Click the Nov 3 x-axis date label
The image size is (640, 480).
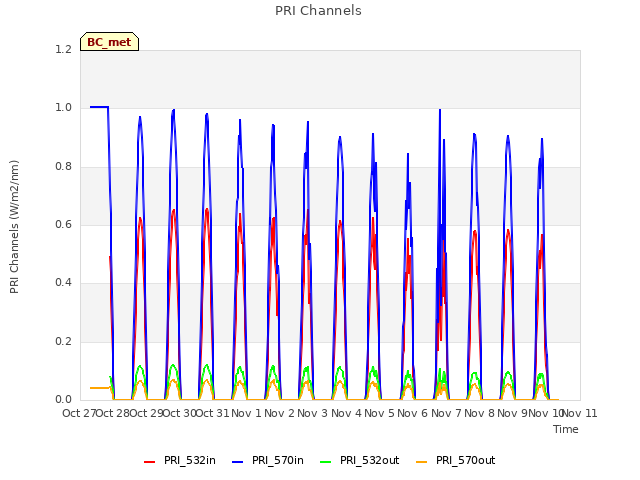[x=313, y=413]
